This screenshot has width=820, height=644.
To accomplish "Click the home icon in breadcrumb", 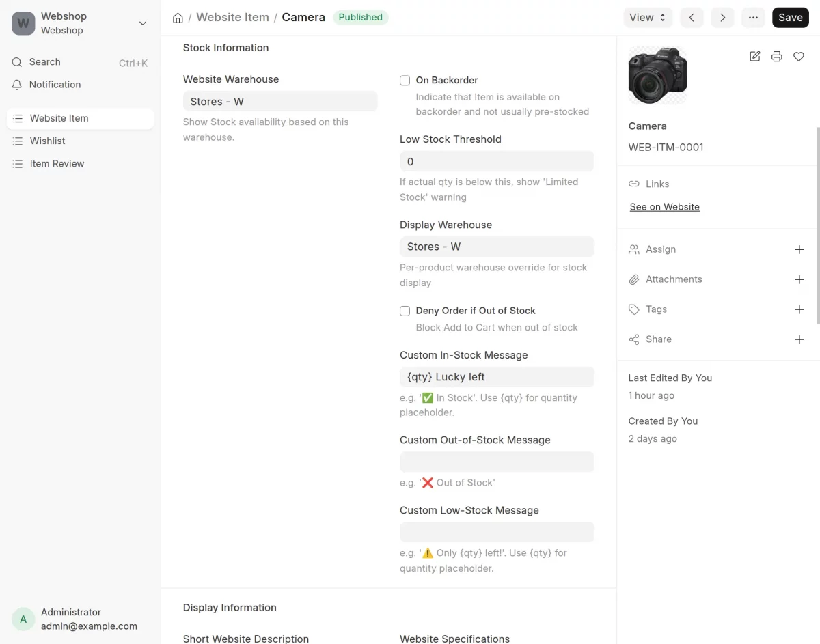I will coord(178,18).
